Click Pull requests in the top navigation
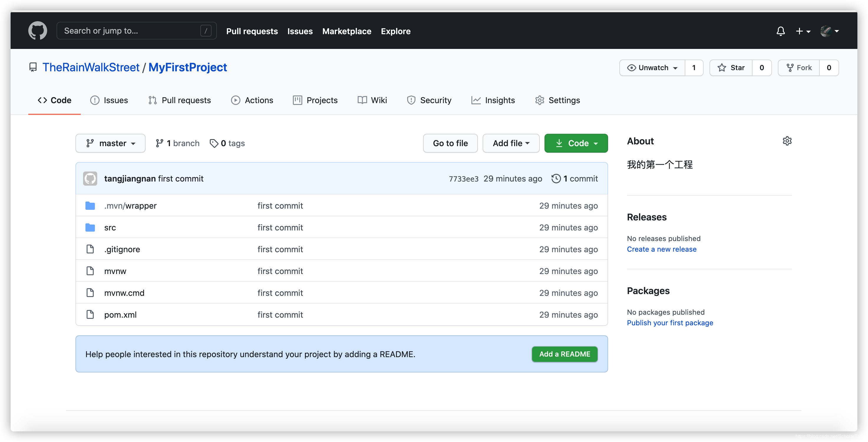This screenshot has width=868, height=442. pyautogui.click(x=252, y=31)
